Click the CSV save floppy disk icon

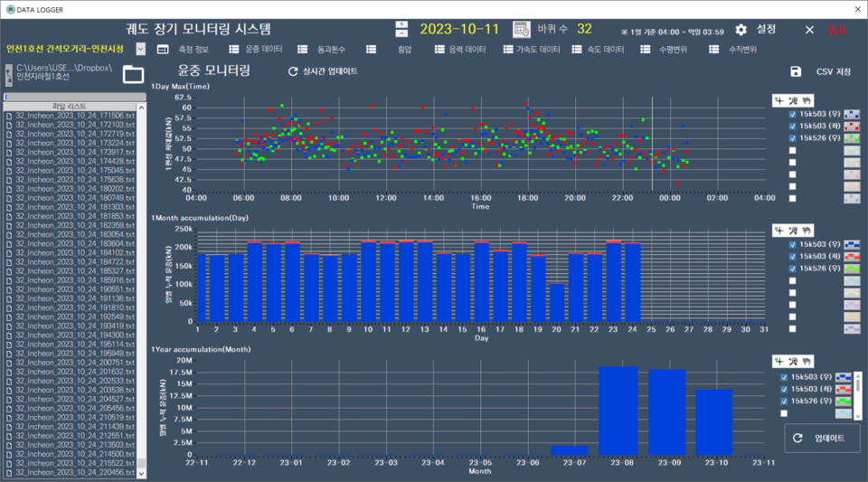[x=796, y=71]
